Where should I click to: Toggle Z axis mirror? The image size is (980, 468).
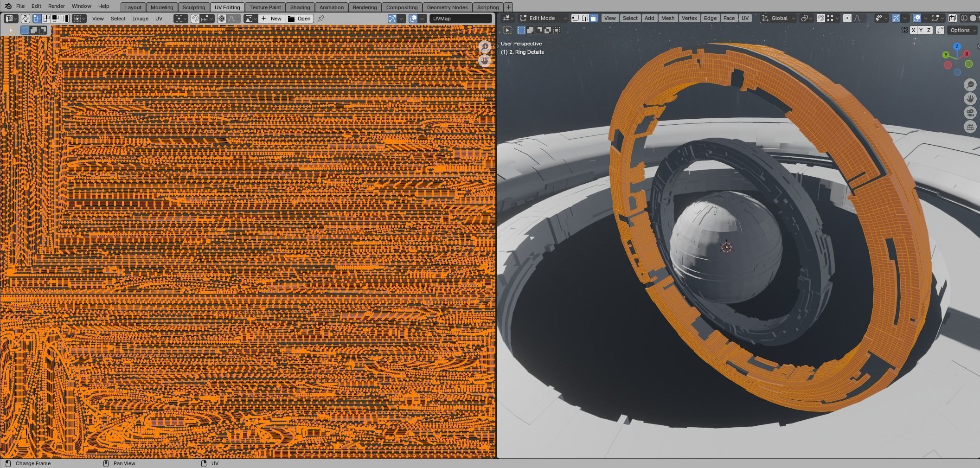pyautogui.click(x=929, y=30)
